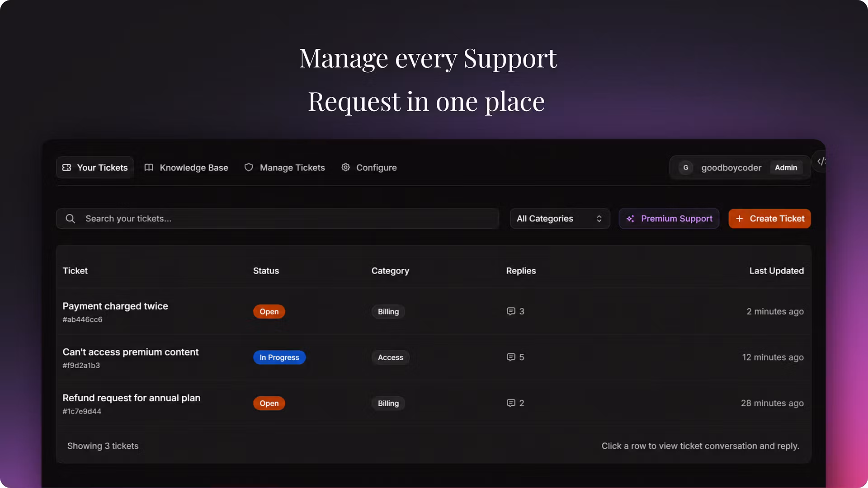The height and width of the screenshot is (488, 868).
Task: Click the Last Updated column header
Action: pos(776,271)
